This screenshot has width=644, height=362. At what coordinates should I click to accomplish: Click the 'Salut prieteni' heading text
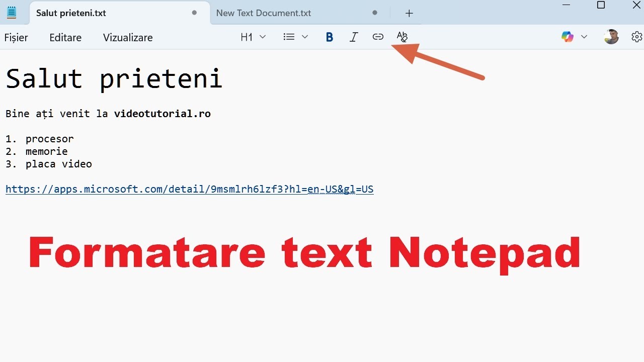tap(114, 79)
